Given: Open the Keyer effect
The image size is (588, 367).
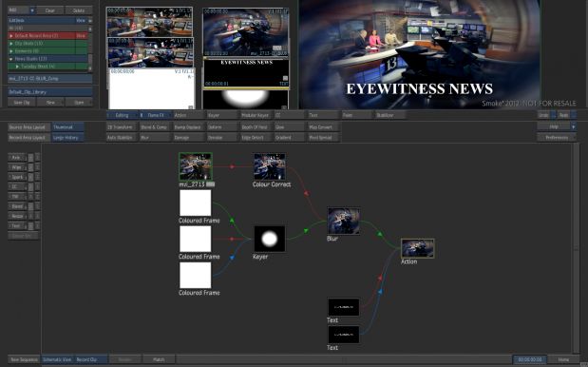Looking at the screenshot, I should pos(222,115).
